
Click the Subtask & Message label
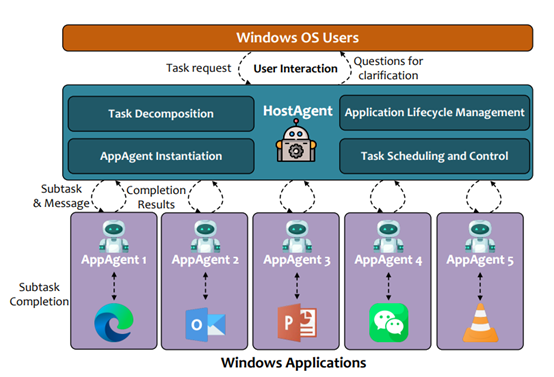click(61, 196)
